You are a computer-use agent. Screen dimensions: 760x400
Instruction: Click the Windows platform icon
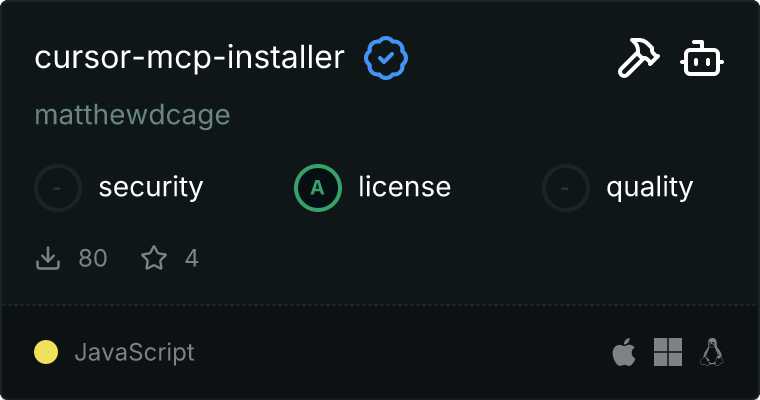(x=668, y=352)
